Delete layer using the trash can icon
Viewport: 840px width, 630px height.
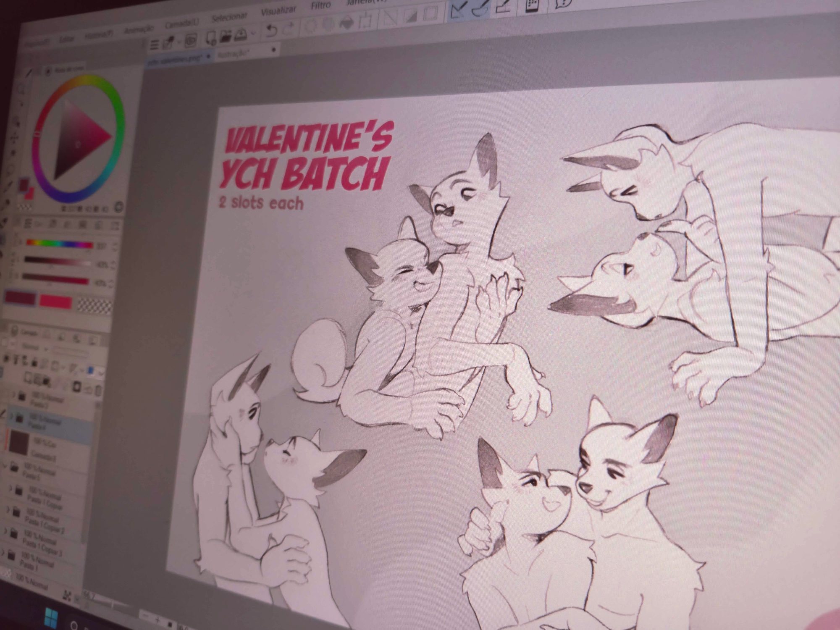pos(98,391)
